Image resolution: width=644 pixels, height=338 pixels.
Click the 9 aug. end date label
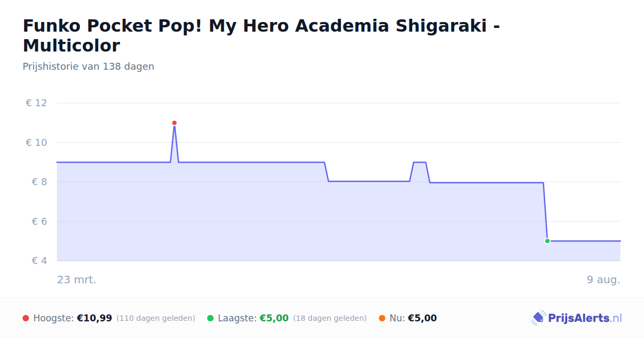point(603,280)
